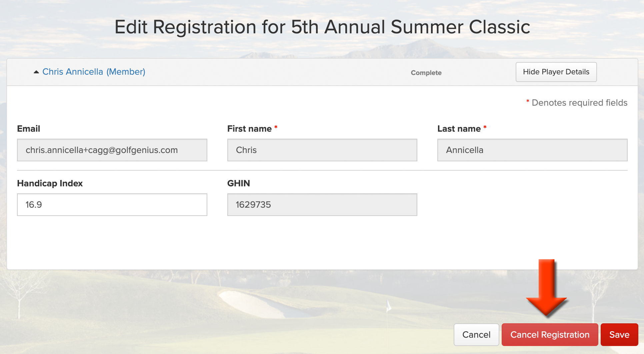
Task: Click the Cancel Registration button
Action: click(x=550, y=335)
